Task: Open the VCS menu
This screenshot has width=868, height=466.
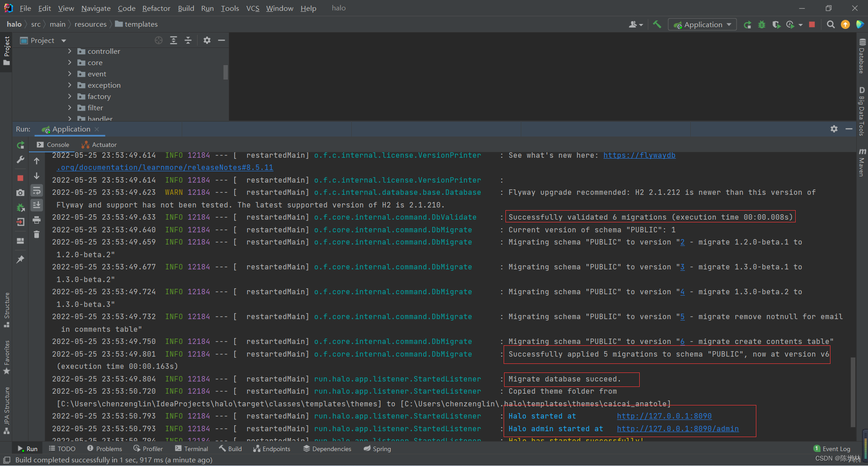Action: [253, 8]
